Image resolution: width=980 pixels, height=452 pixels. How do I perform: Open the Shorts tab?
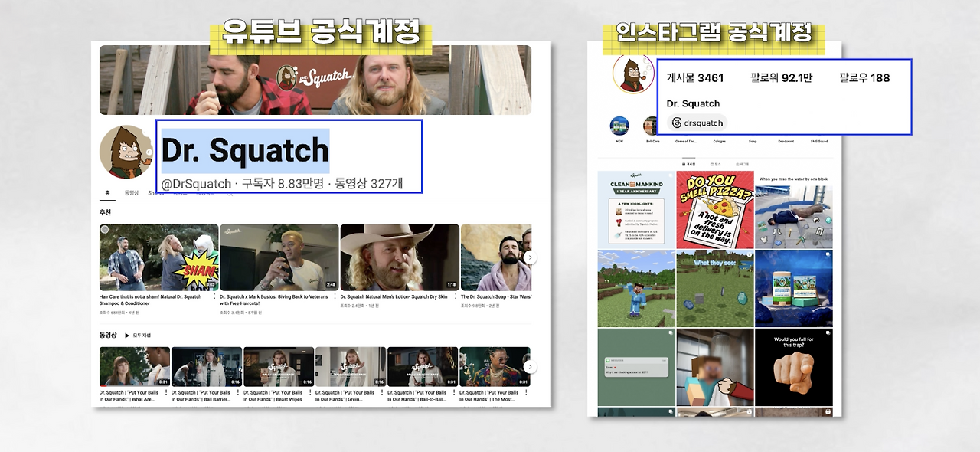[x=154, y=192]
